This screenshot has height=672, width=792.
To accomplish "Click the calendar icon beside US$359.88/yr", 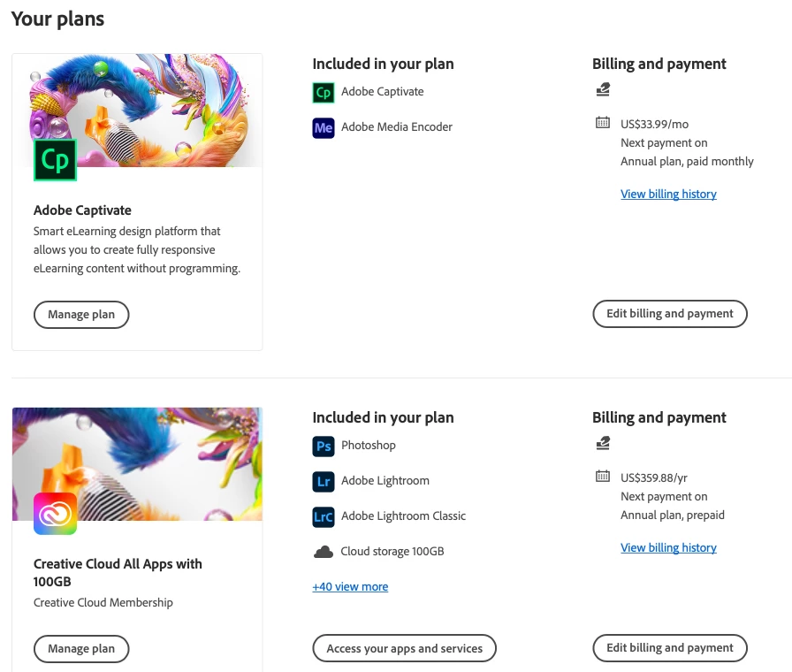I will coord(603,477).
